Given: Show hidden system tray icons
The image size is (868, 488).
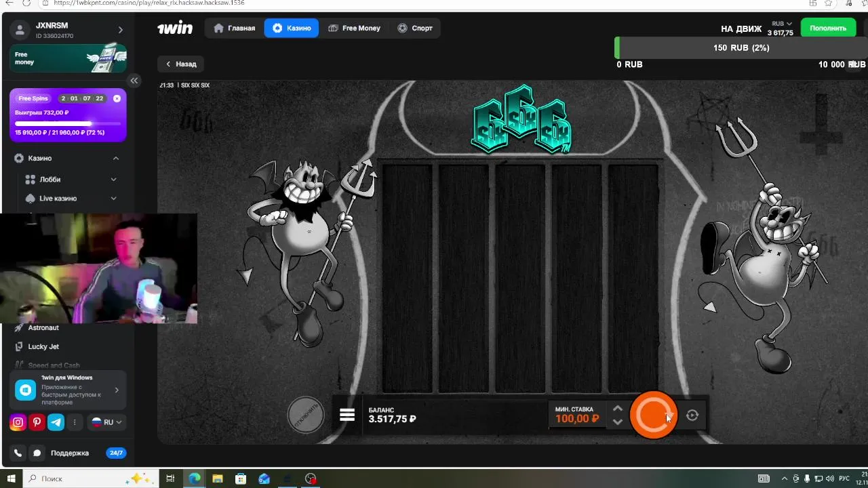Looking at the screenshot, I should 785,479.
